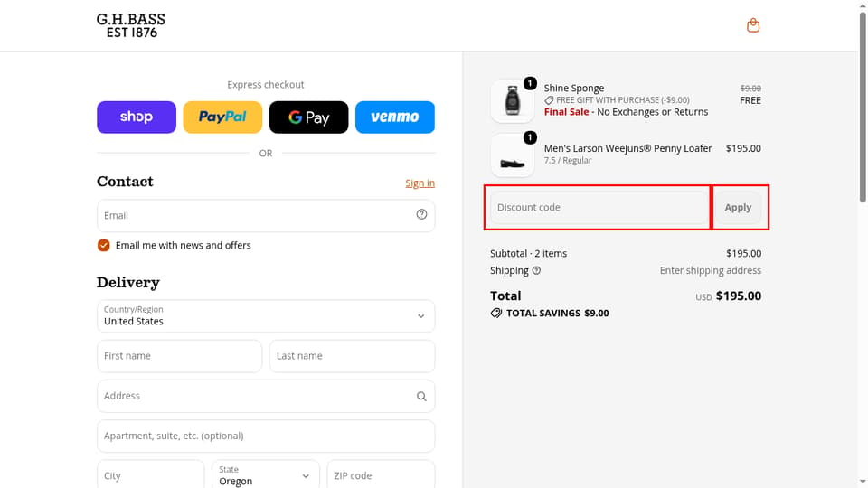868x488 pixels.
Task: Pay with Shop Pay express button
Action: pos(137,117)
